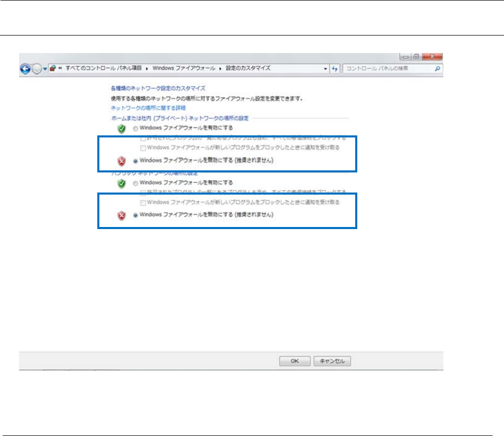Click green shield icon in private section
This screenshot has width=504, height=436.
click(121, 129)
